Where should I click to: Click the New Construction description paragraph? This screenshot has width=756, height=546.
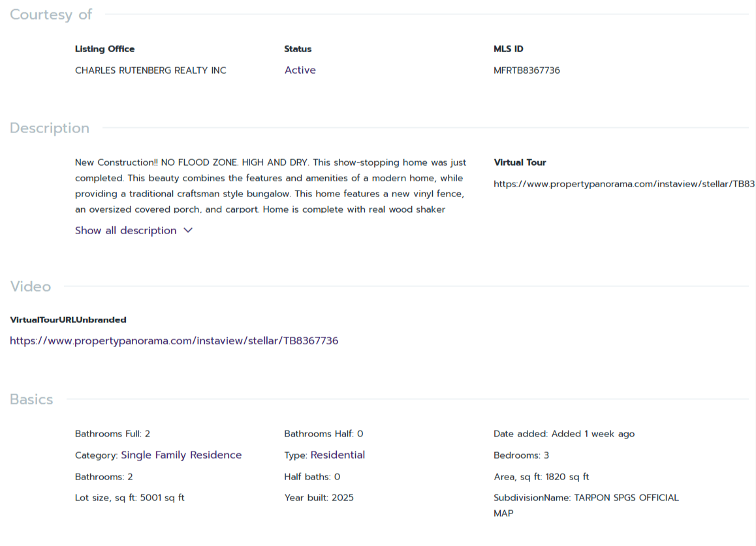click(270, 186)
